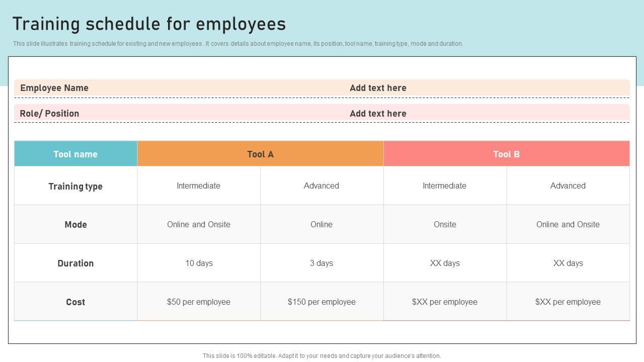Click the 'Training type' row header
The image size is (644, 362).
point(75,186)
